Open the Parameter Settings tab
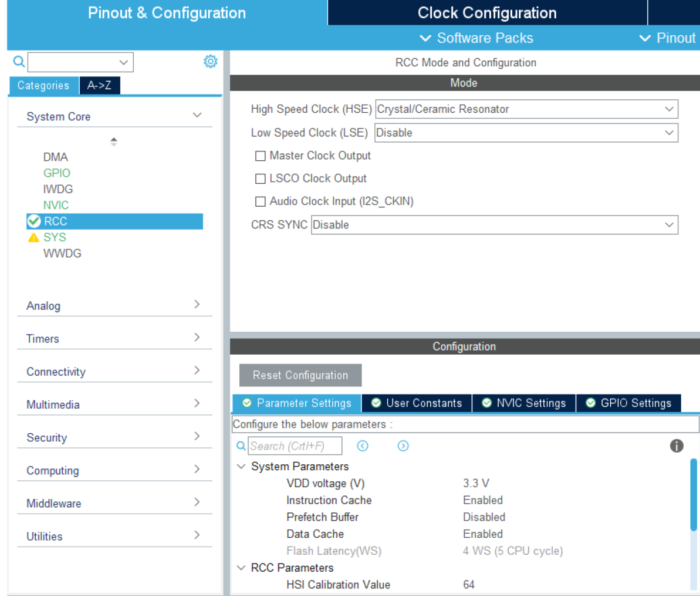This screenshot has height=596, width=700. [297, 403]
